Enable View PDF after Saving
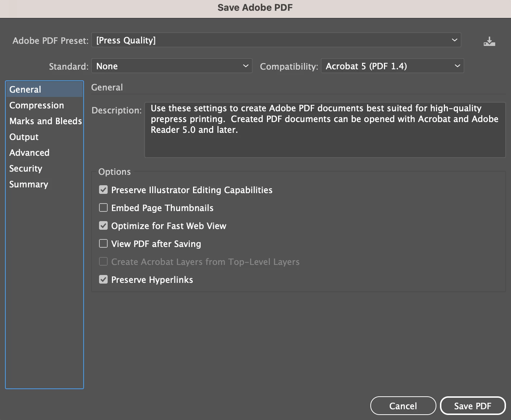The width and height of the screenshot is (511, 420). (103, 243)
